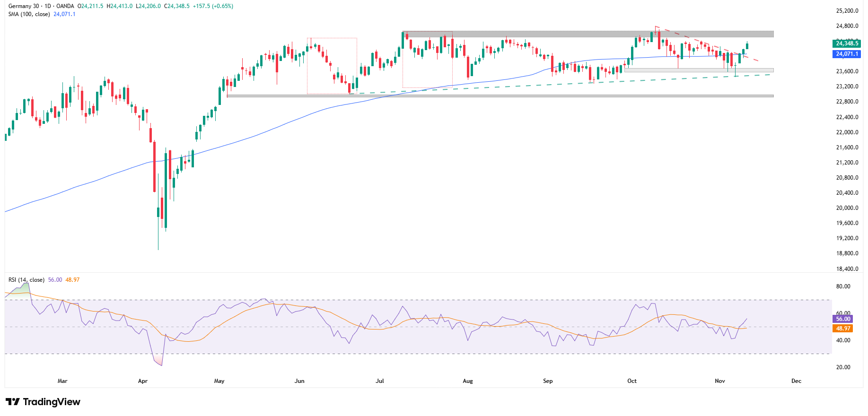Click the purple 56.00 RSI axis tag
Screen dimensions: 868x416
click(842, 319)
